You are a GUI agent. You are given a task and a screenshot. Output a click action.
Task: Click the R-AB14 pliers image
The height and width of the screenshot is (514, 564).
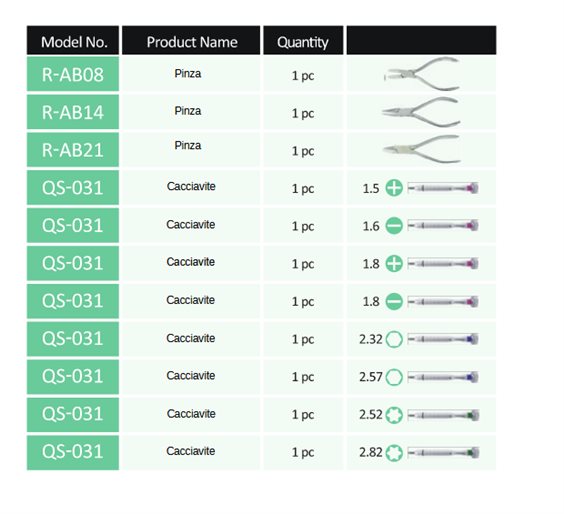421,112
